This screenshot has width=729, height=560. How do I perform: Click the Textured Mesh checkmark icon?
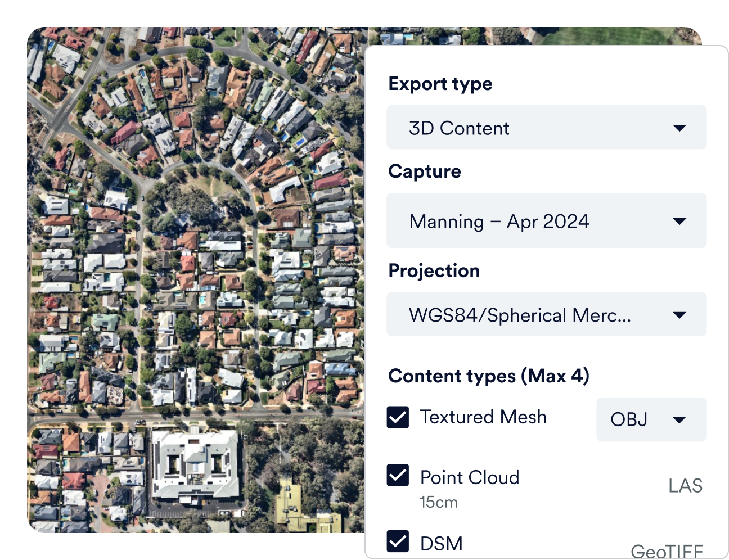pos(398,417)
